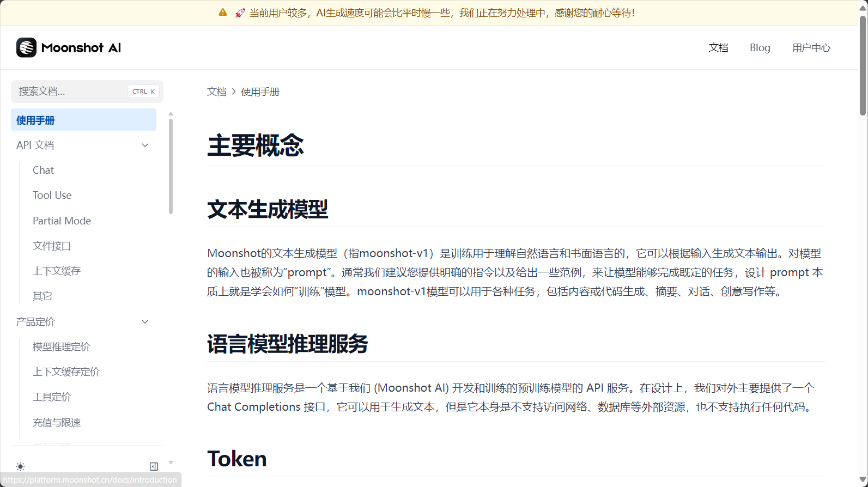Image resolution: width=868 pixels, height=487 pixels.
Task: Collapse the 产品定价 section chevron
Action: (x=145, y=321)
